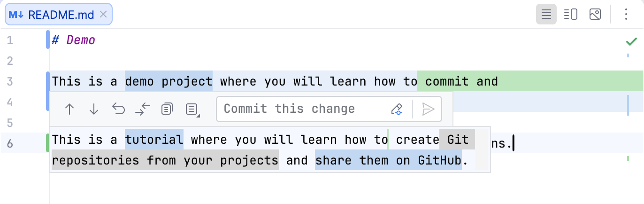Close the README.md tab

[x=103, y=15]
